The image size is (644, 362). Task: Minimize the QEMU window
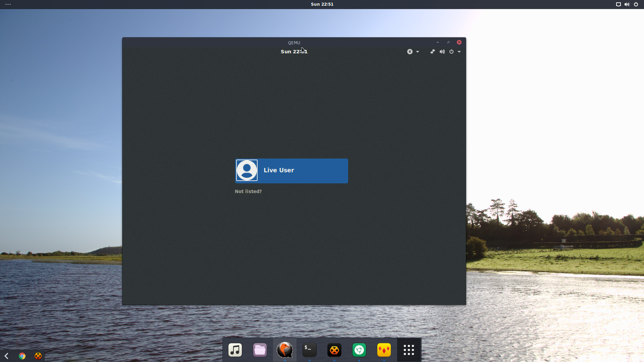point(437,42)
